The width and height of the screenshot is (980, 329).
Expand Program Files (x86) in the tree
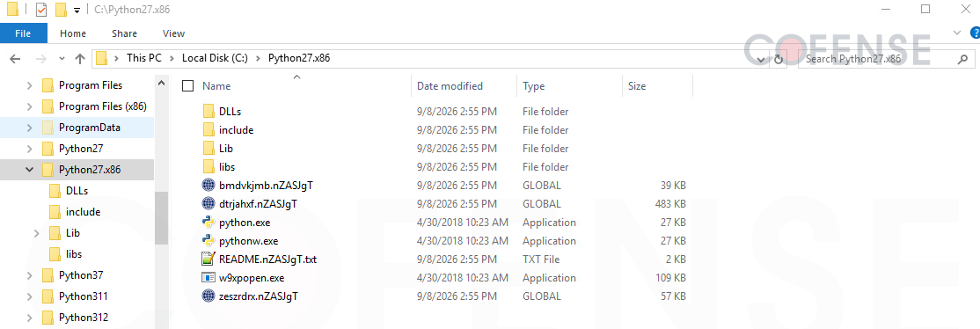pyautogui.click(x=29, y=106)
